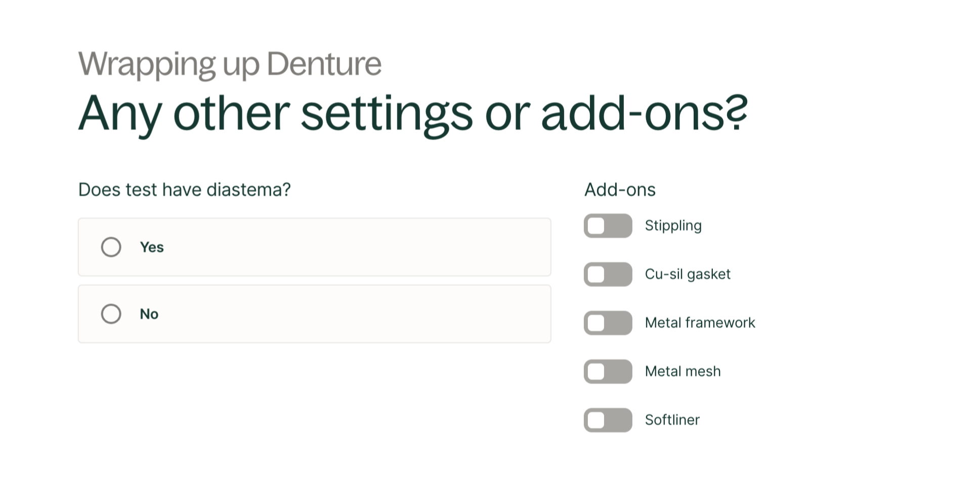Toggle the Metal framework switch
This screenshot has width=980, height=495.
pos(608,323)
